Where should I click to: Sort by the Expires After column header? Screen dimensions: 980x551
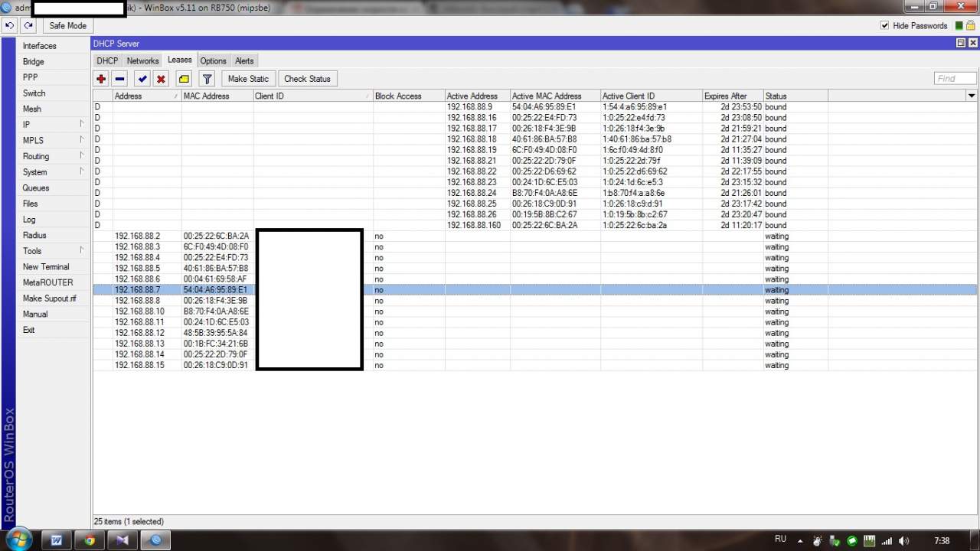(733, 96)
